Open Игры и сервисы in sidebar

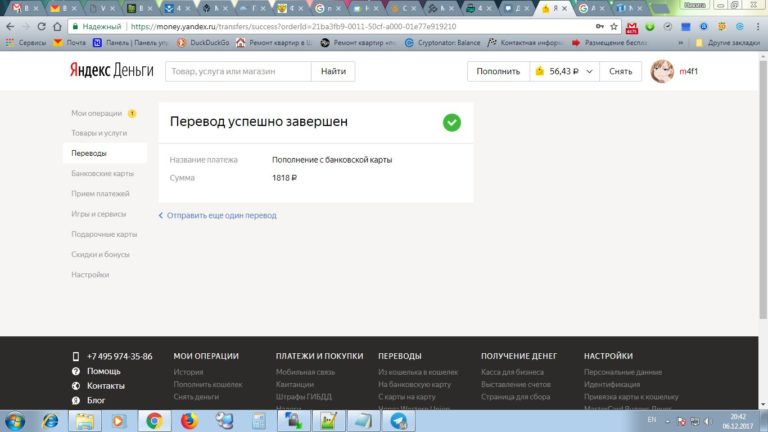98,214
